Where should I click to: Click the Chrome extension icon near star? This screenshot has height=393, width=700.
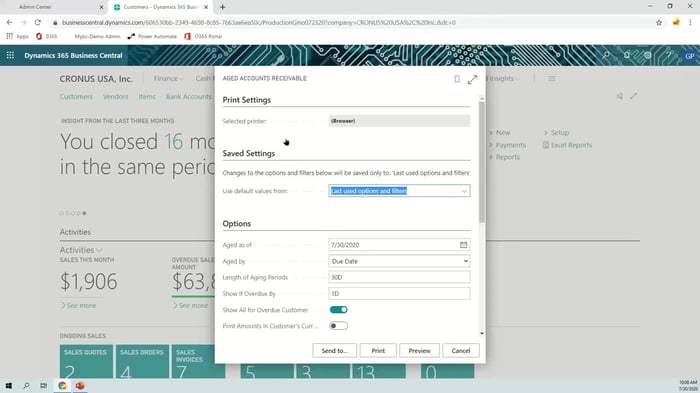676,22
